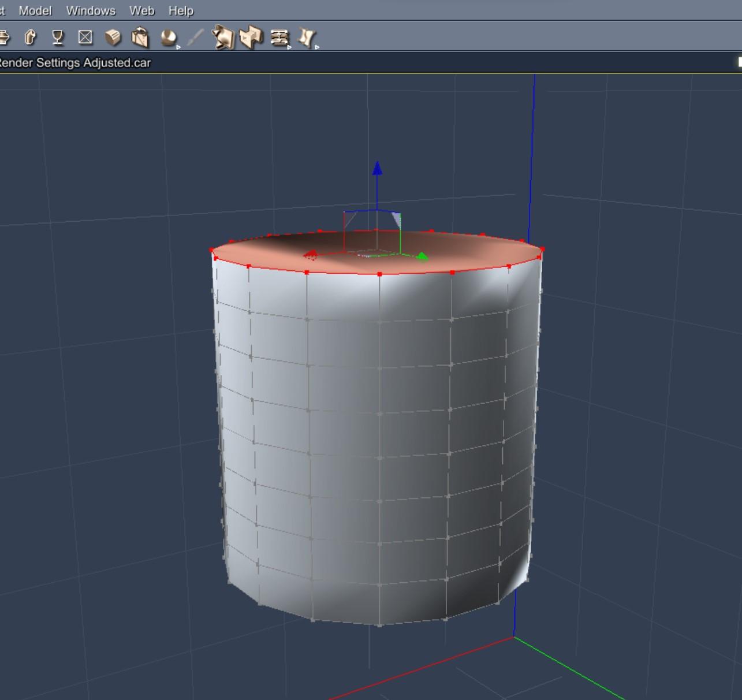742x700 pixels.
Task: Click the stacked horizontal bars tool icon
Action: click(x=279, y=38)
